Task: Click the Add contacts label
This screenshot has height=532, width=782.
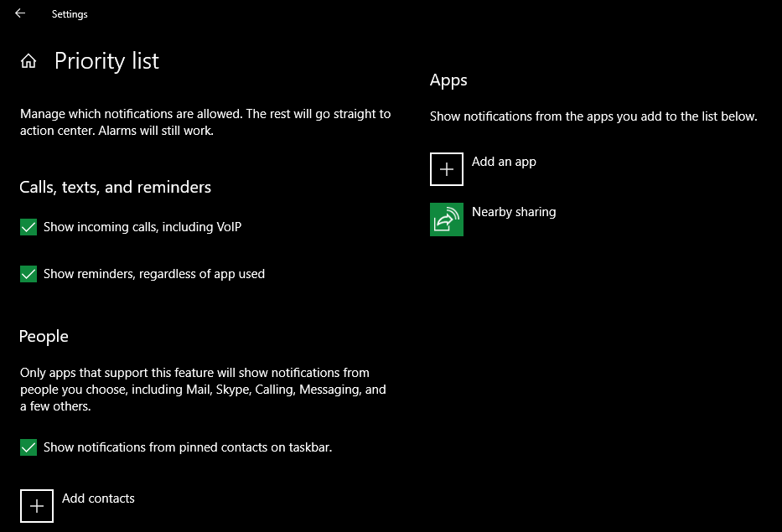Action: click(98, 498)
